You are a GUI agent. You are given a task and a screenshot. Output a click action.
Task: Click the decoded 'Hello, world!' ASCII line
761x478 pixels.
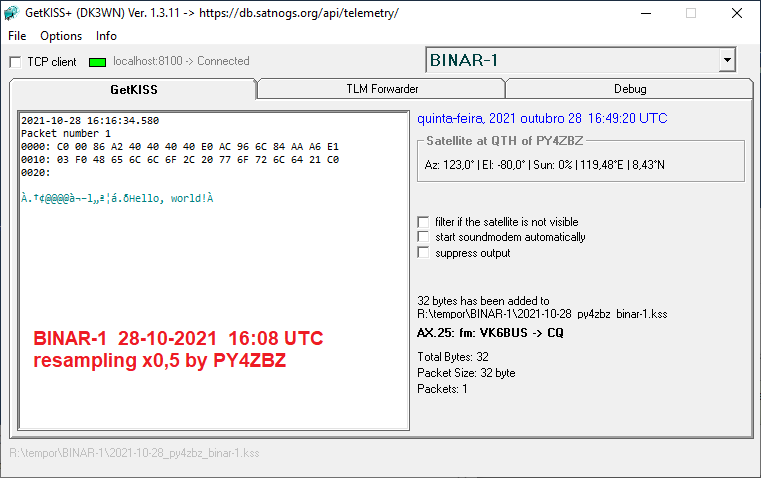coord(117,198)
